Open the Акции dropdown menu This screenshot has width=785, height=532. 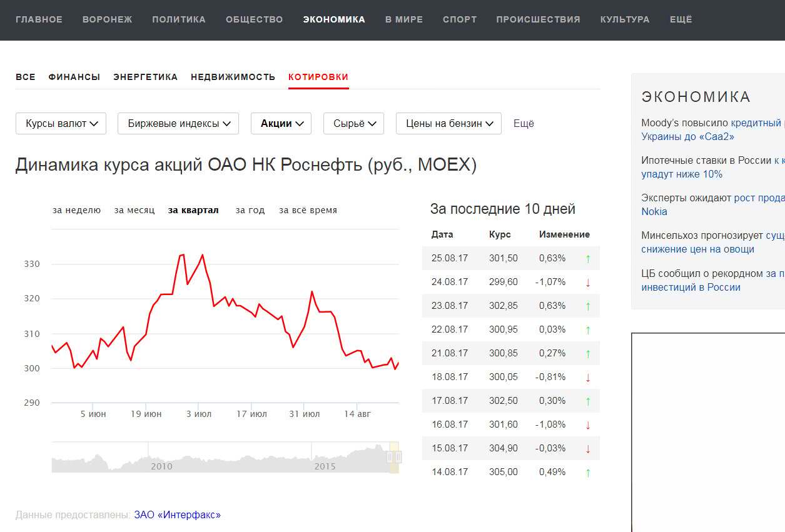tap(281, 124)
